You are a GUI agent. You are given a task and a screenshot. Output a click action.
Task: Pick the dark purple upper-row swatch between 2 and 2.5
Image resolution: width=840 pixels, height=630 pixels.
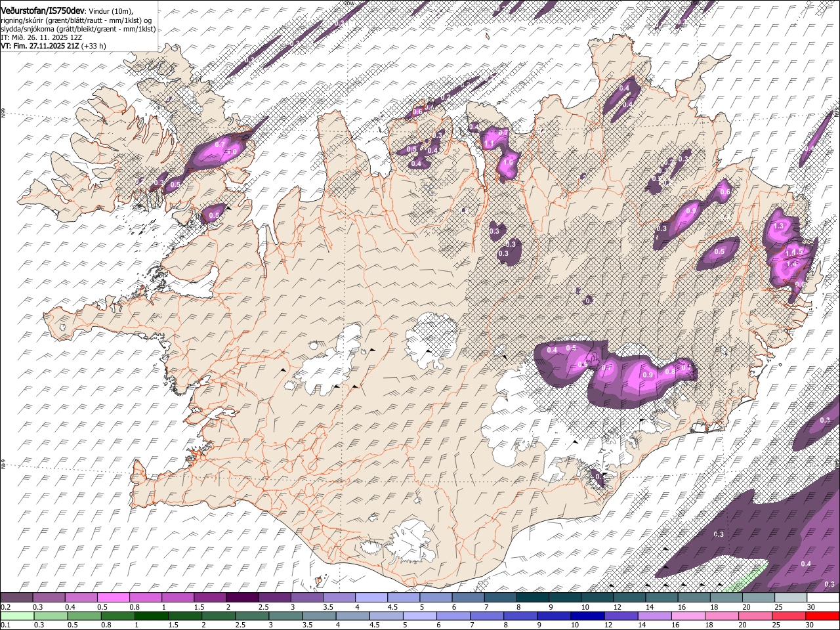tap(242, 597)
